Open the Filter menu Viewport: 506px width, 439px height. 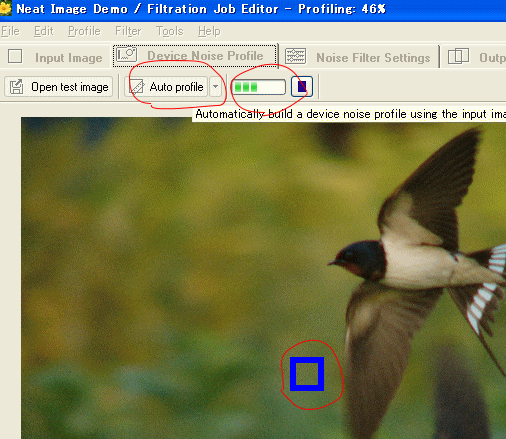point(128,31)
